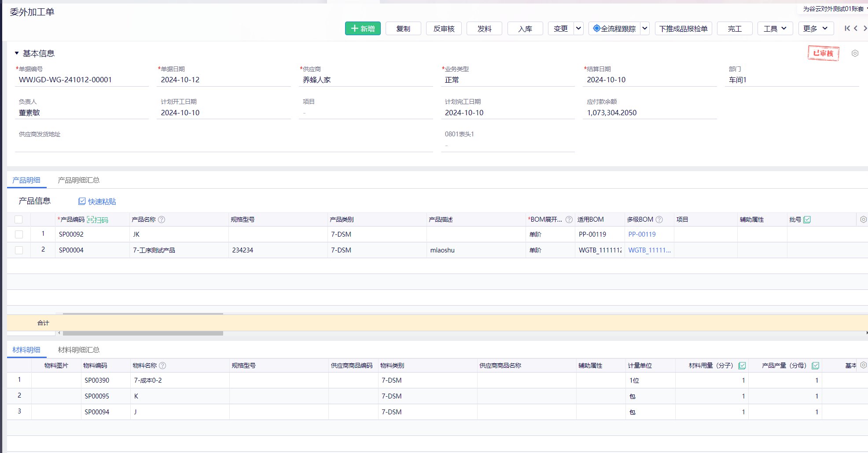Click 产品产量(分母) column batch-fill icon
The width and height of the screenshot is (868, 453).
point(815,365)
